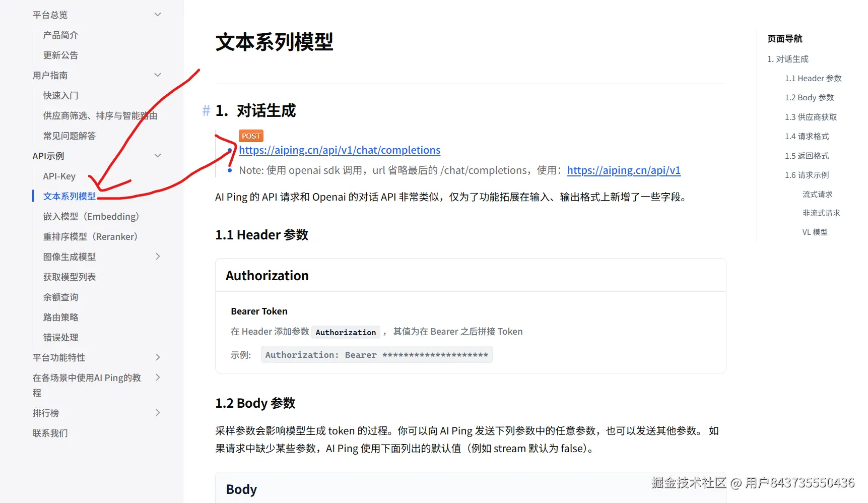Click the Authorization card title
Screen dimensions: 868x503
(267, 276)
